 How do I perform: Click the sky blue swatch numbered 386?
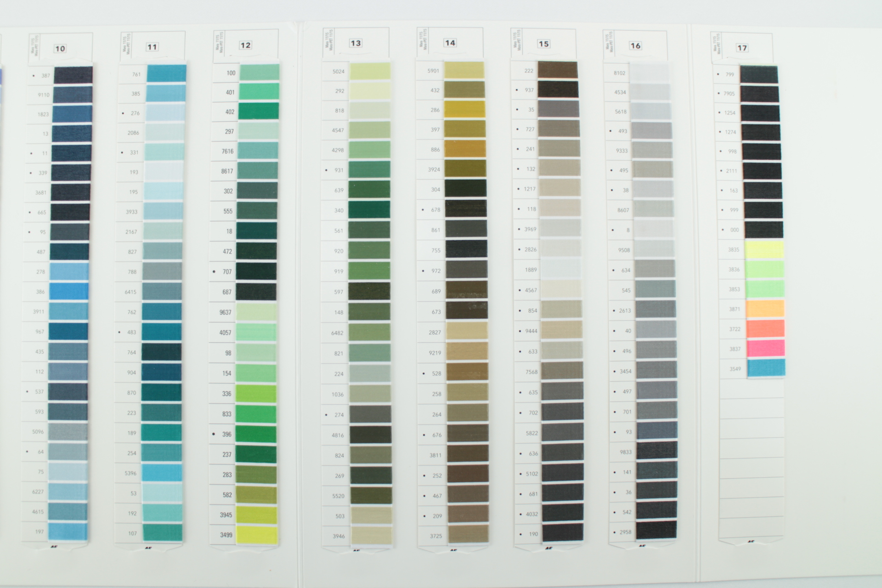[x=69, y=291]
